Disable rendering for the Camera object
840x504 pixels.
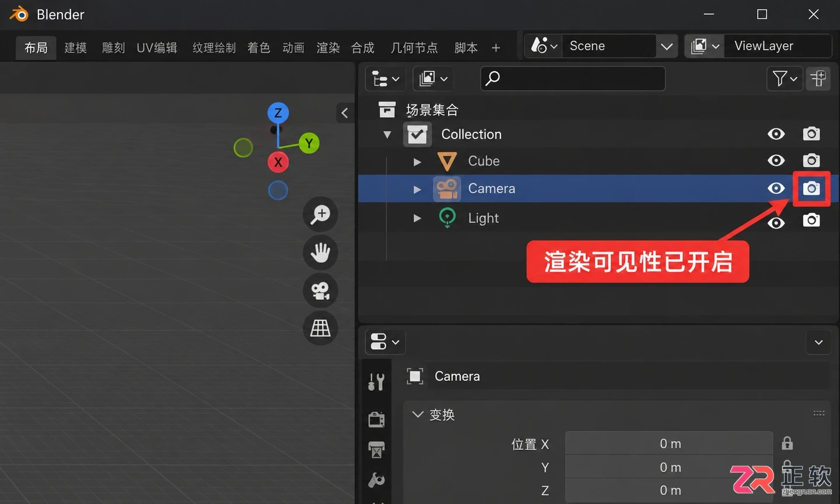[811, 188]
